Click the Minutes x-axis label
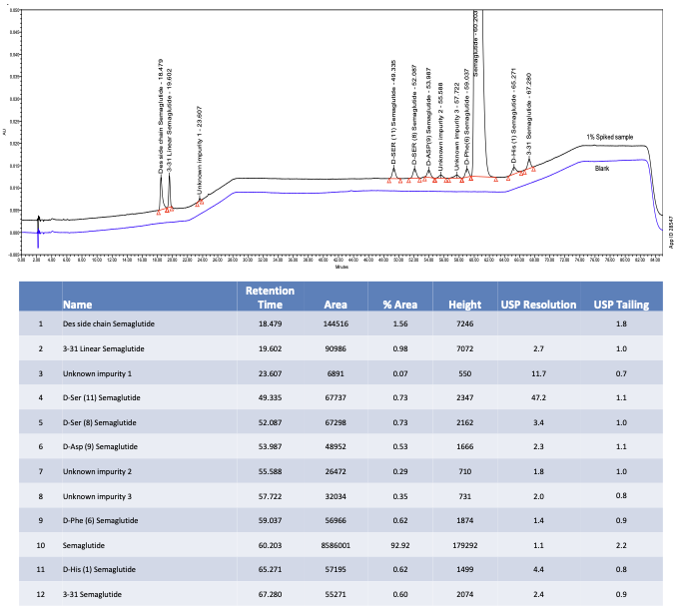This screenshot has height=616, width=681. point(341,267)
